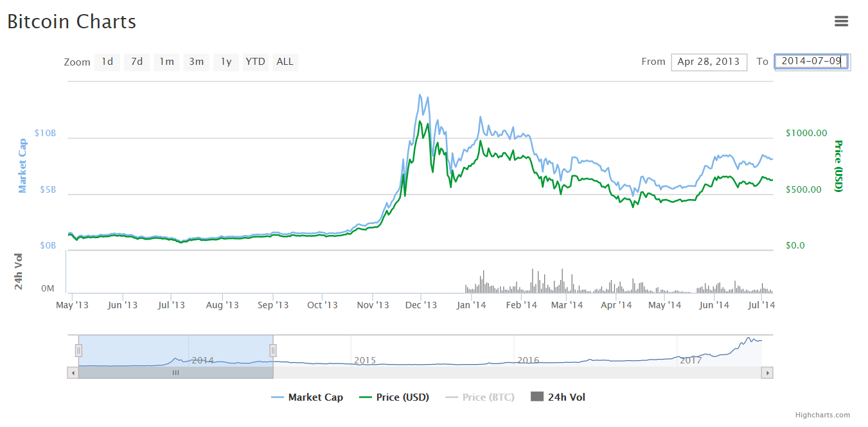Image resolution: width=868 pixels, height=427 pixels.
Task: Select the YTD zoom option
Action: click(256, 62)
